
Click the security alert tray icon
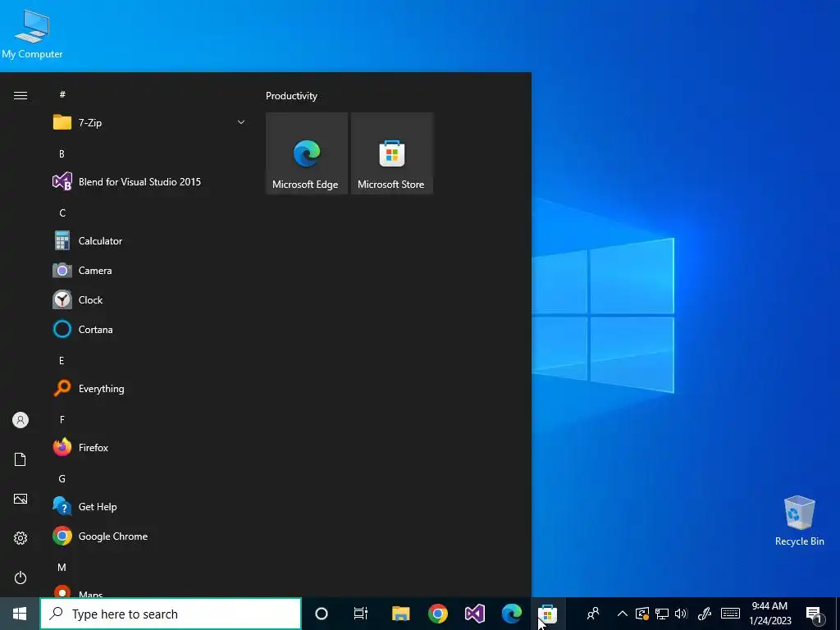[642, 614]
